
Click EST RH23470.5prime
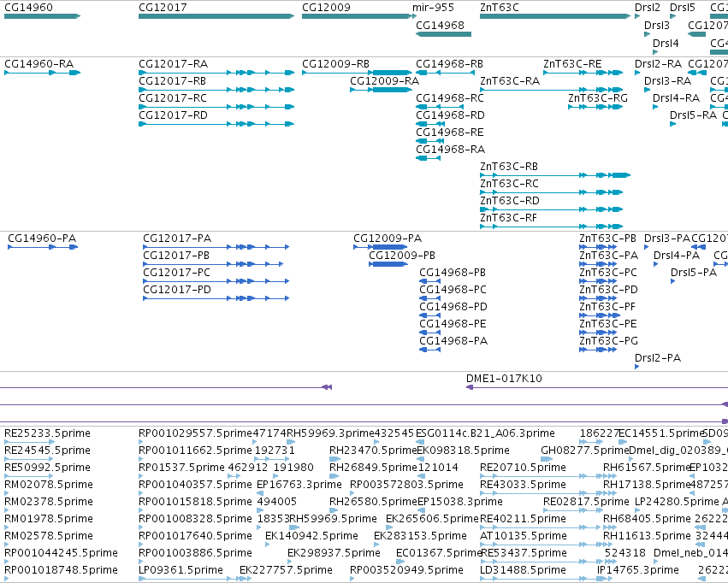click(x=373, y=450)
